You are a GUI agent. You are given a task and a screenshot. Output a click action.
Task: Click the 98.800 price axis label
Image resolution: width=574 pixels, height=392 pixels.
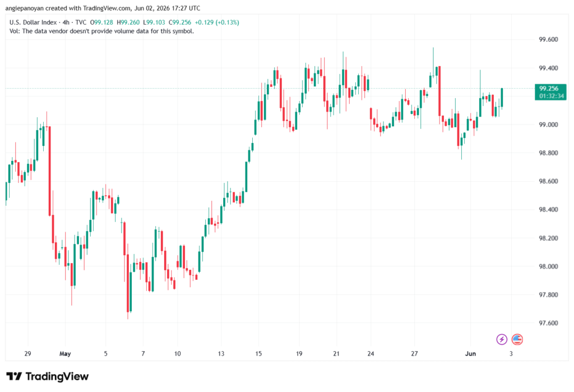pos(548,153)
